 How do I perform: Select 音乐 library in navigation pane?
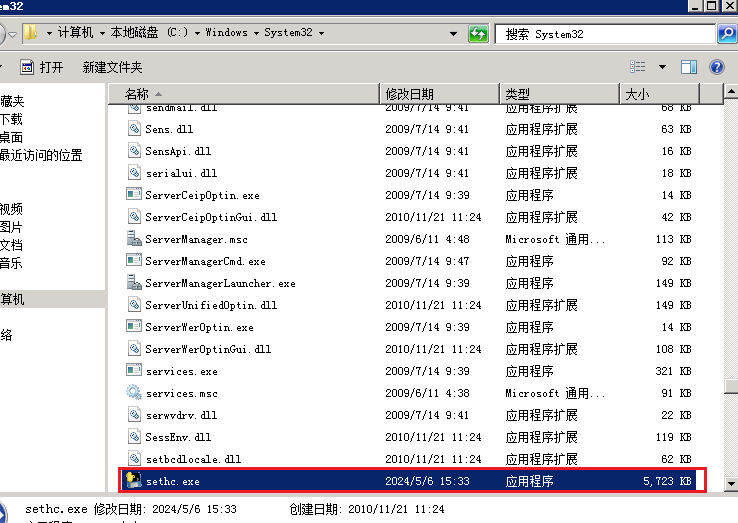click(x=11, y=263)
